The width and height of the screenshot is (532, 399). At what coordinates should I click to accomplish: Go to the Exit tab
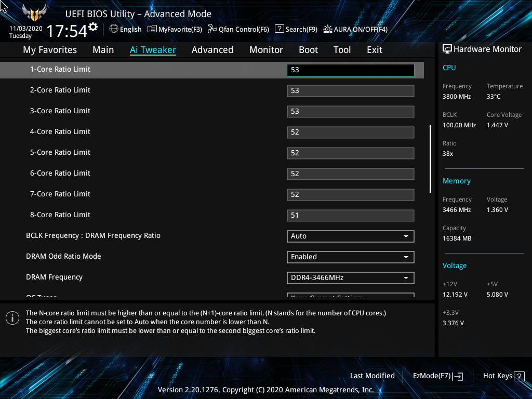[375, 50]
